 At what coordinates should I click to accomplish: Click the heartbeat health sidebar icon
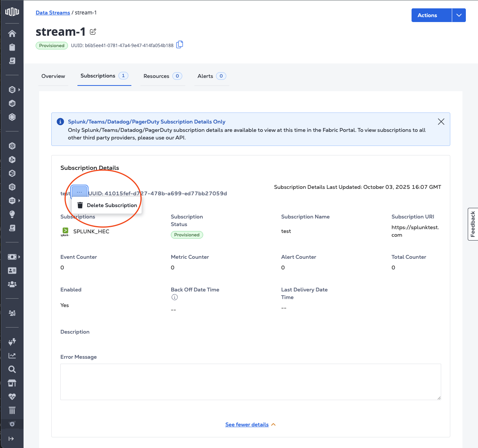click(12, 397)
